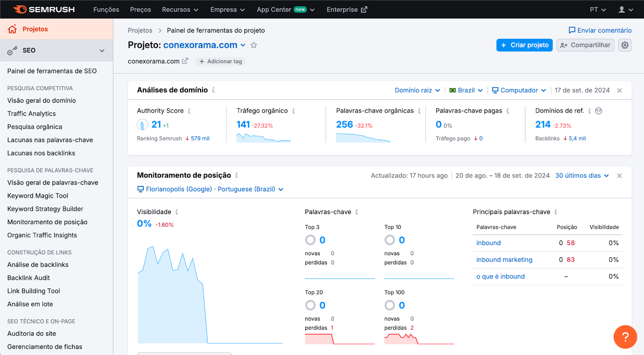Show info icon beside Tráfego orgânico

293,111
